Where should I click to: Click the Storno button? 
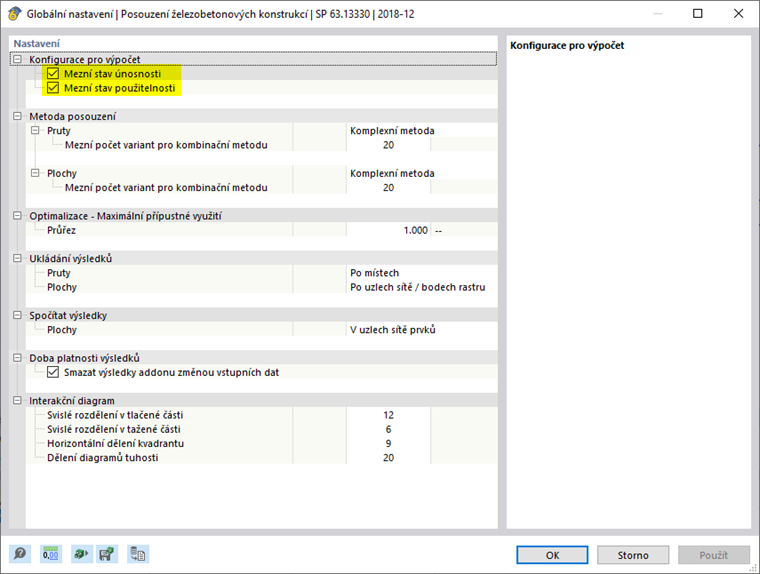pyautogui.click(x=633, y=555)
